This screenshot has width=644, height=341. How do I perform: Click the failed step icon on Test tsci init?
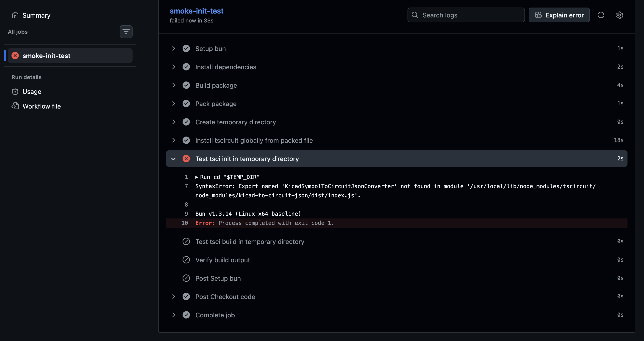(x=186, y=159)
